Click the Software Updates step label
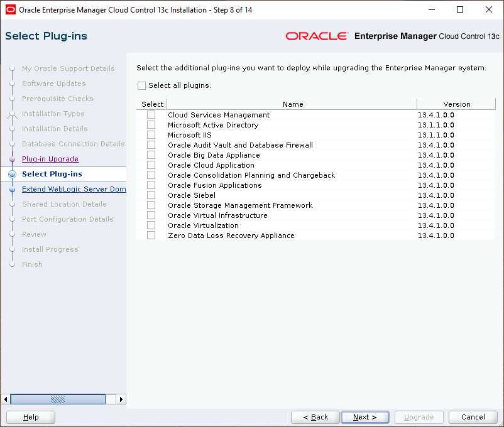504x427 pixels. (x=53, y=84)
